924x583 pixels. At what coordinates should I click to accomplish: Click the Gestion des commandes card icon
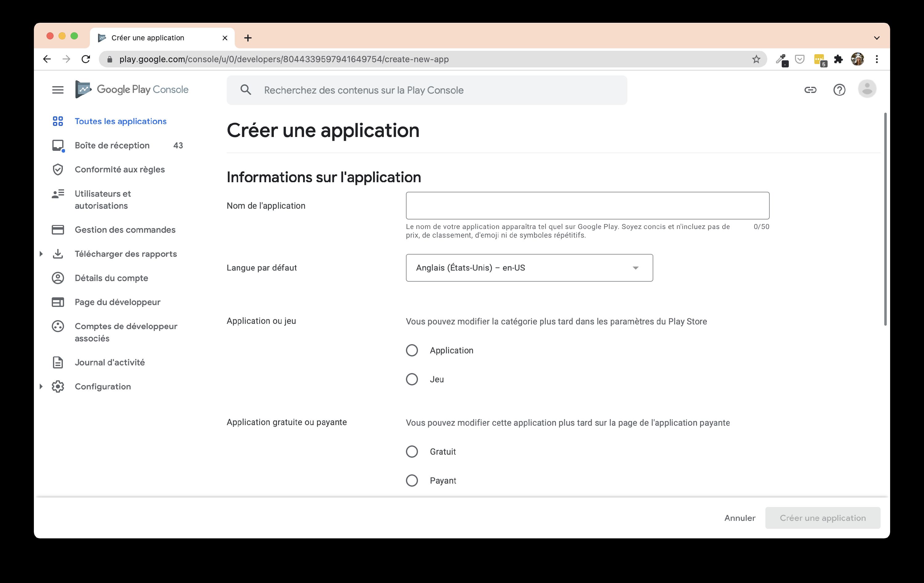[x=58, y=230]
